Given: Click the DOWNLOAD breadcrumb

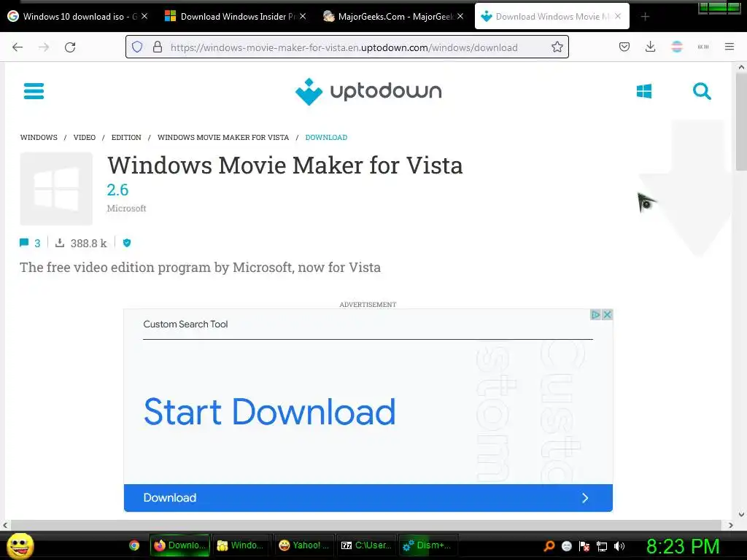Looking at the screenshot, I should pyautogui.click(x=326, y=137).
